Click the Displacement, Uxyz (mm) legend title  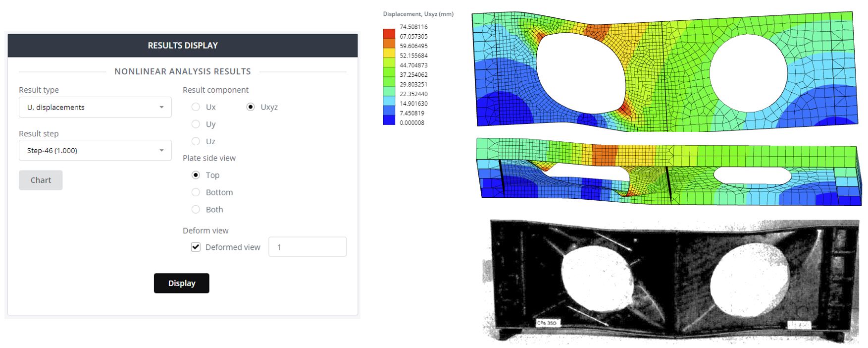point(418,14)
